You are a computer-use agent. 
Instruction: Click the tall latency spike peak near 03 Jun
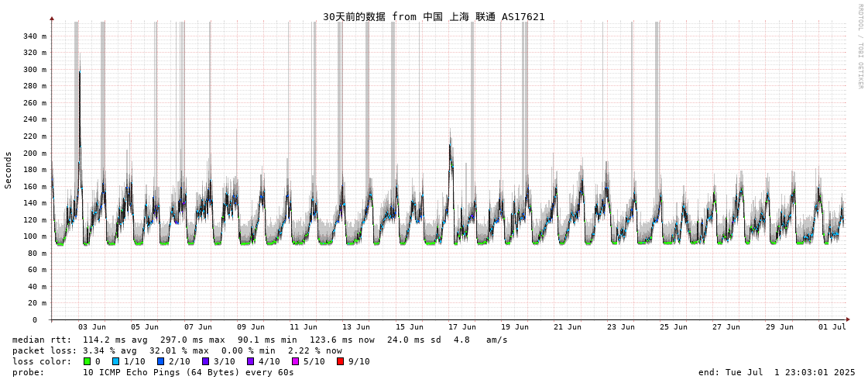[x=80, y=72]
